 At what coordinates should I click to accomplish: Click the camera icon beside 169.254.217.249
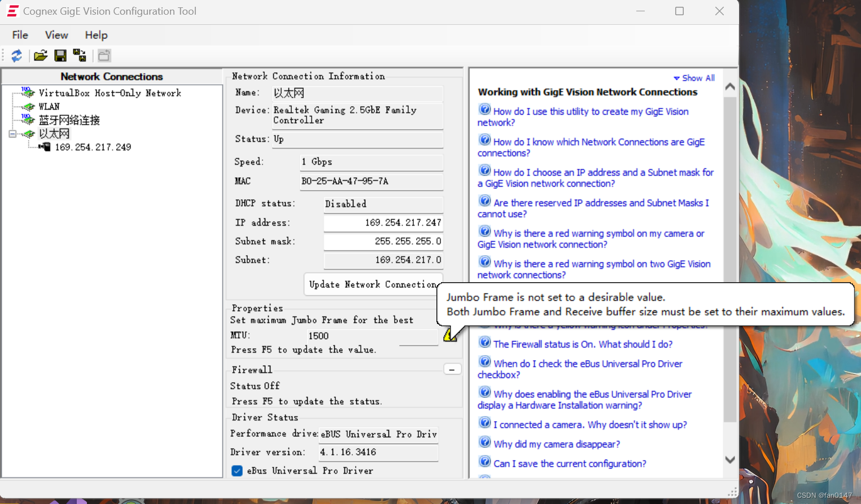pyautogui.click(x=45, y=147)
